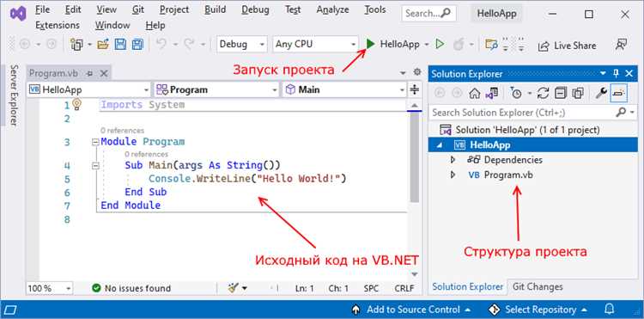
Task: Click the New Project toolbar icon
Action: click(x=76, y=45)
